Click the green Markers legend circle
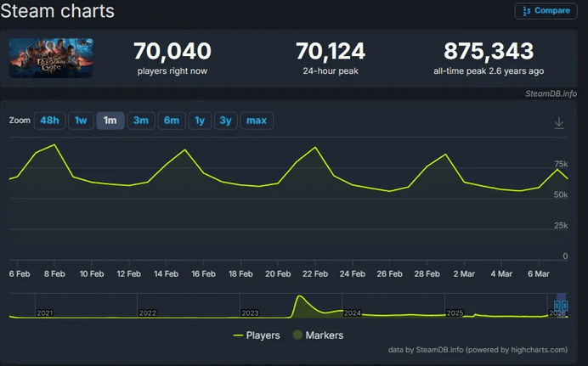The width and height of the screenshot is (588, 366). pos(297,335)
